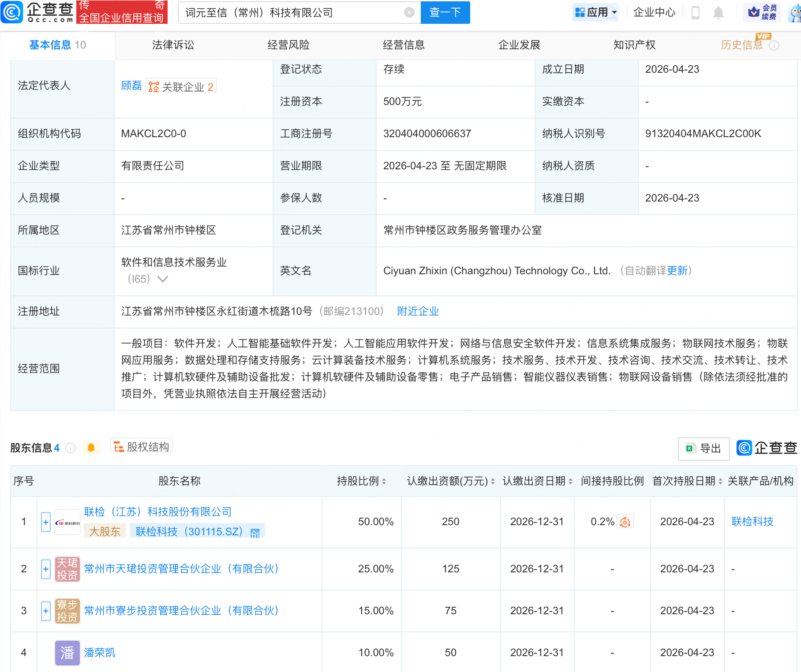
Task: Click the mobile phone icon in top bar
Action: point(696,13)
